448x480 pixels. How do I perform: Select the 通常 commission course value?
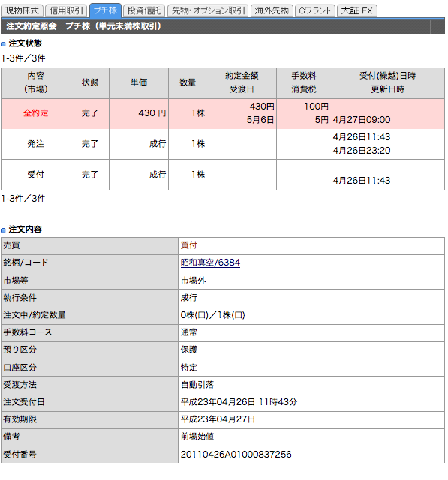coord(189,332)
